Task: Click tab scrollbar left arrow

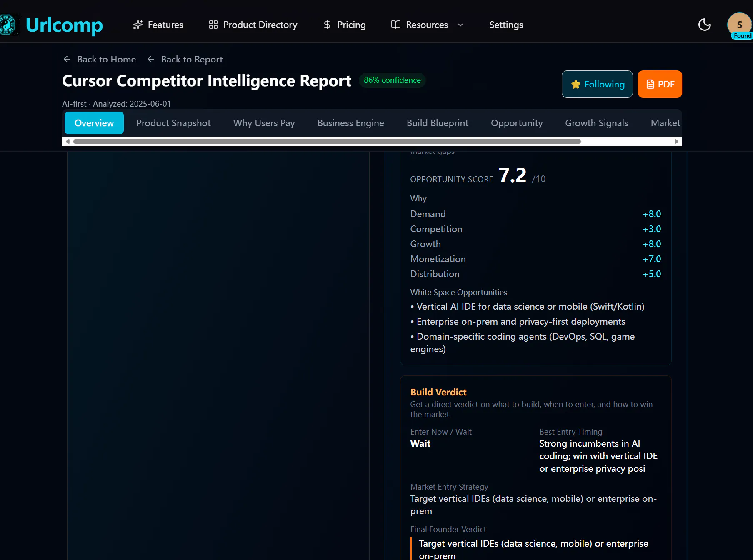Action: click(68, 142)
